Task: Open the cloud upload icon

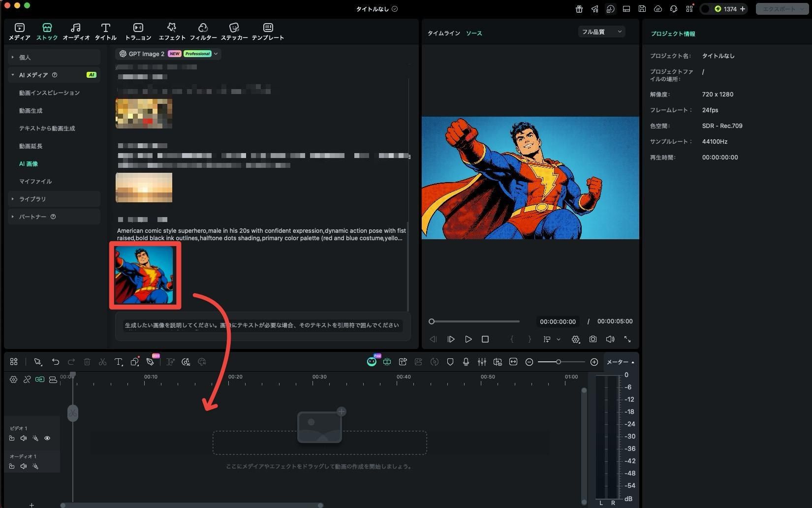Action: click(658, 9)
